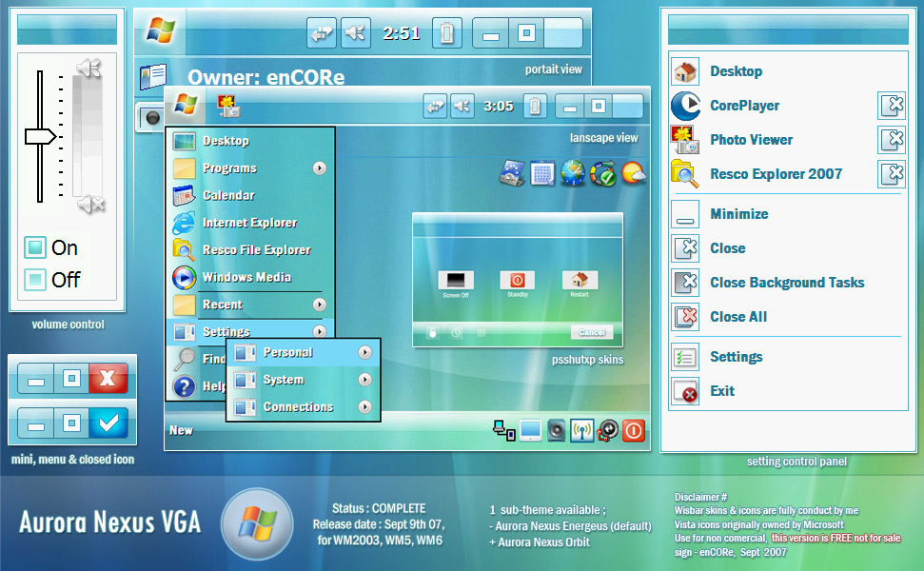The height and width of the screenshot is (571, 924).
Task: Expand the Personal submenu arrow
Action: 365,352
